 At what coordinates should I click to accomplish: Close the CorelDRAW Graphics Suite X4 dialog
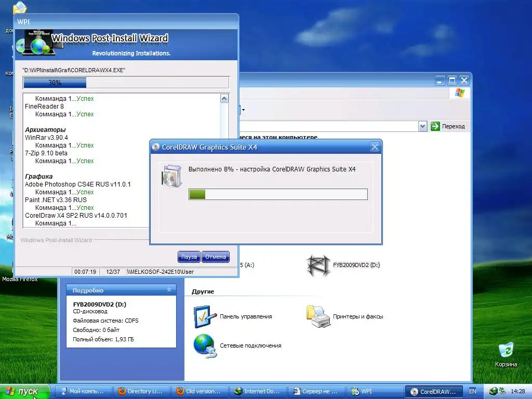(375, 147)
